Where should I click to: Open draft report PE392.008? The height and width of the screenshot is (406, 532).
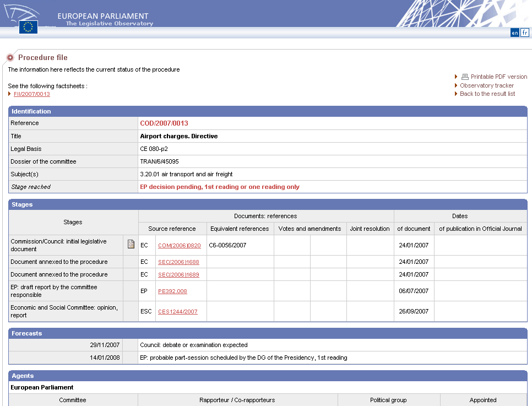point(172,291)
